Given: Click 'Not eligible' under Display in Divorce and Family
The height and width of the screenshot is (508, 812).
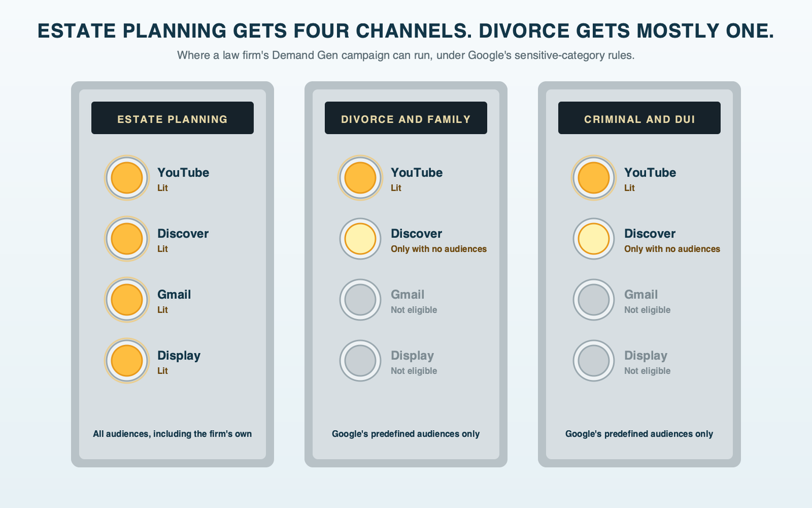Looking at the screenshot, I should point(414,371).
